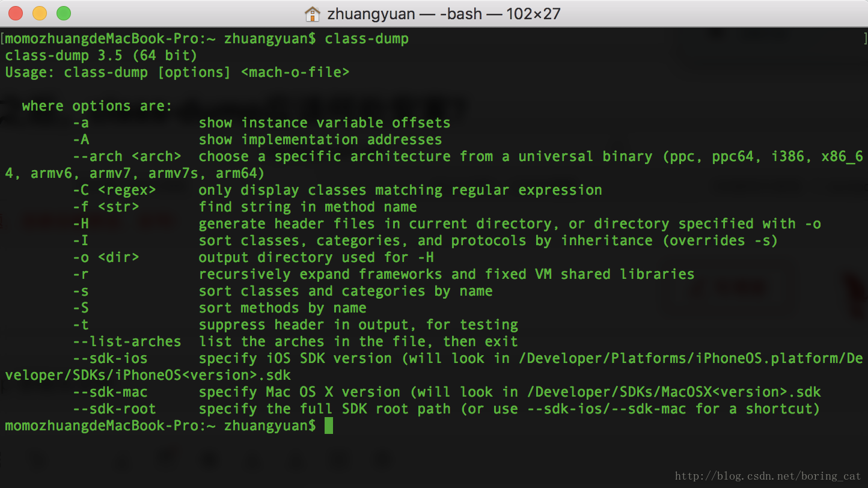
Task: Click 'find string in method name' description
Action: click(308, 207)
